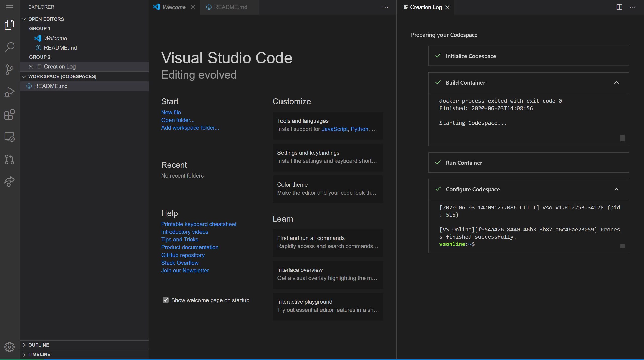Viewport: 644px width, 360px height.
Task: Click green checkmark next to Run Container
Action: [438, 162]
